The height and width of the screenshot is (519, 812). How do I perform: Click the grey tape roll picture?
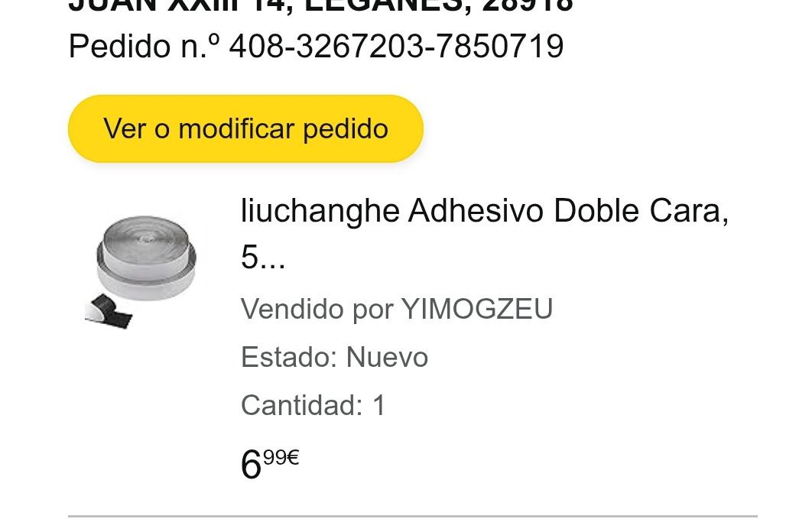(147, 257)
